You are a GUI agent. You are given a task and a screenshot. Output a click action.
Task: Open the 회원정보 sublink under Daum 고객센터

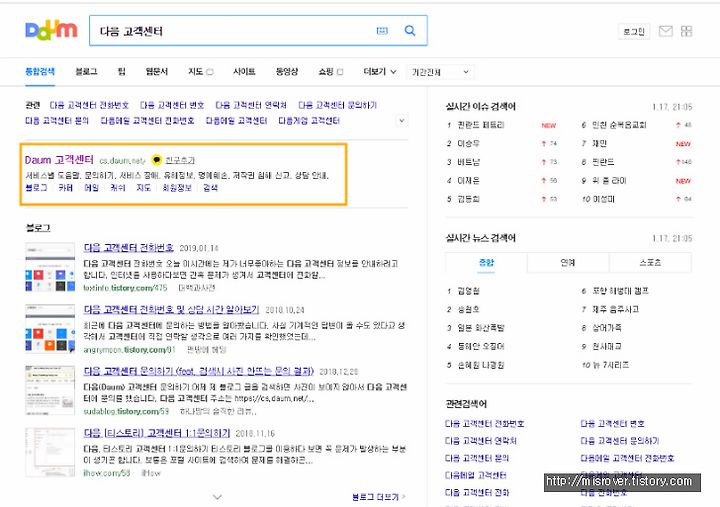coord(177,187)
